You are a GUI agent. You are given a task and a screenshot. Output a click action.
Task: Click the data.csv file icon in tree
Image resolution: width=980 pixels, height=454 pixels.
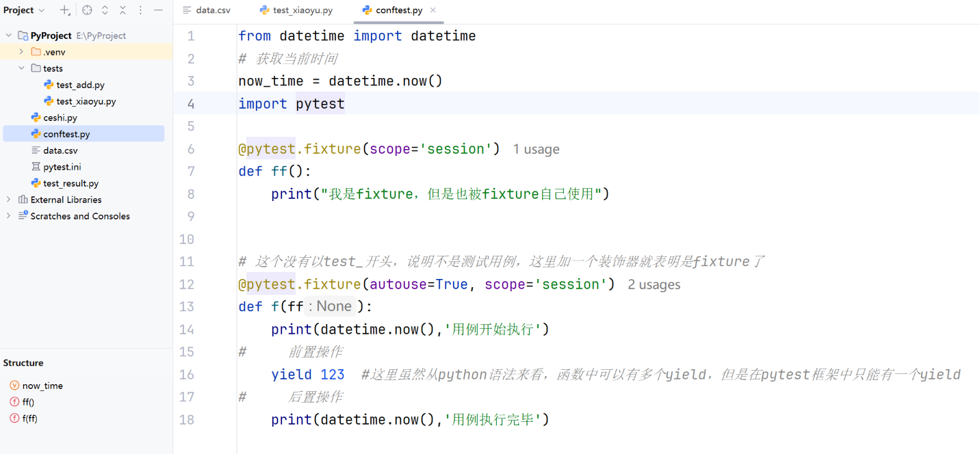(x=36, y=150)
